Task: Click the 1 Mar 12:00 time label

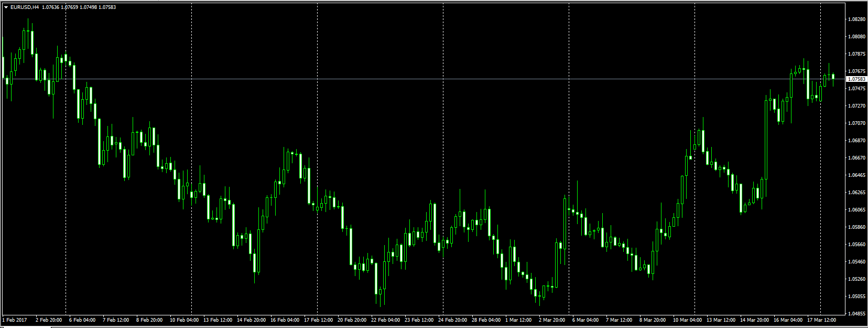Action: 518,320
